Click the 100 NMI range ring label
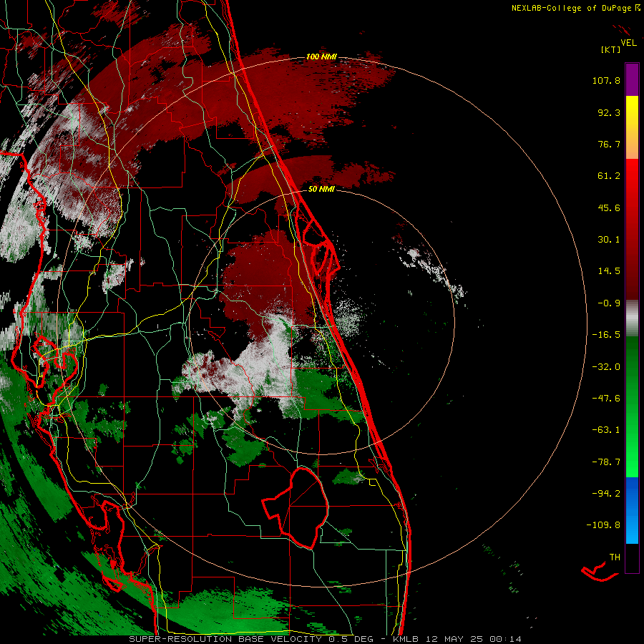This screenshot has width=644, height=644. click(321, 57)
